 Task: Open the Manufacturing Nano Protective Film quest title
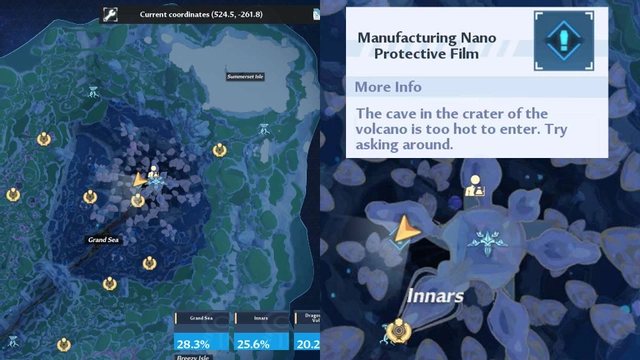coord(427,46)
